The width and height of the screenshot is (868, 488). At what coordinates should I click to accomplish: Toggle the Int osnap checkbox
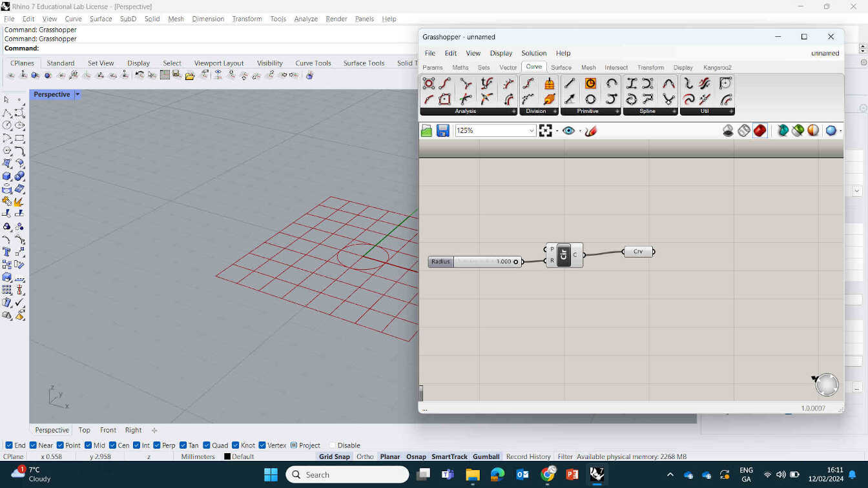137,445
